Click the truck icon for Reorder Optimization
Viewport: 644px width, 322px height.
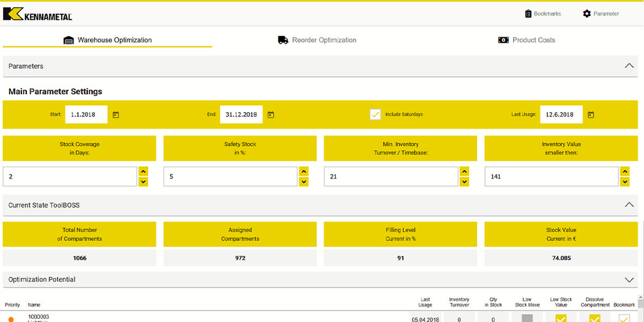click(x=283, y=40)
